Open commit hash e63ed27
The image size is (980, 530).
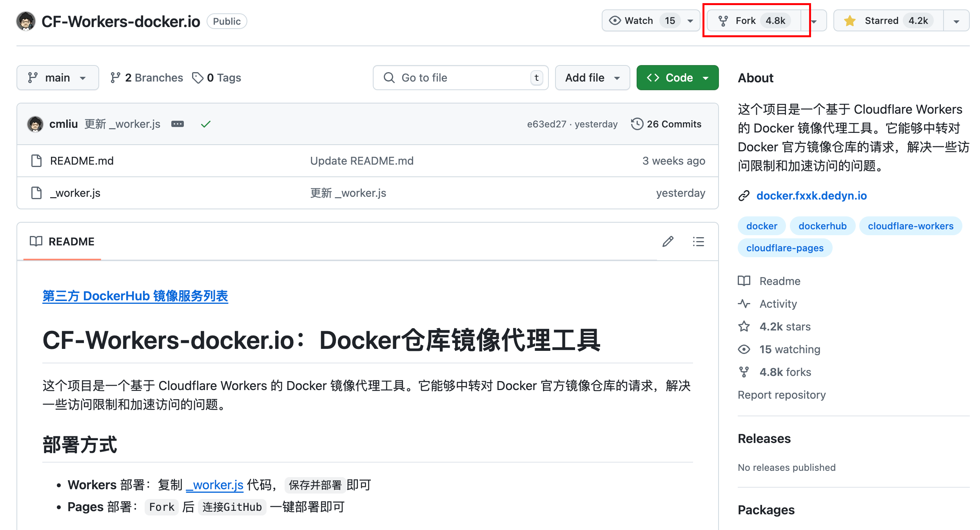click(x=546, y=124)
